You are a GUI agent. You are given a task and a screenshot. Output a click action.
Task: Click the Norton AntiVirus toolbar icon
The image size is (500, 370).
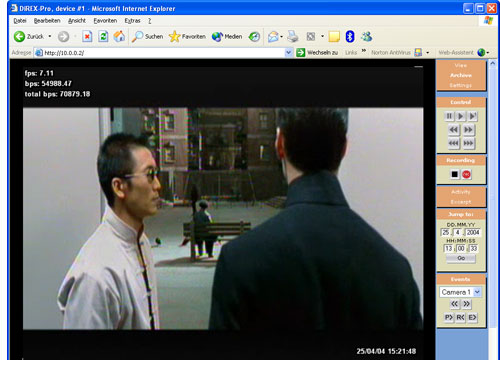tap(418, 52)
